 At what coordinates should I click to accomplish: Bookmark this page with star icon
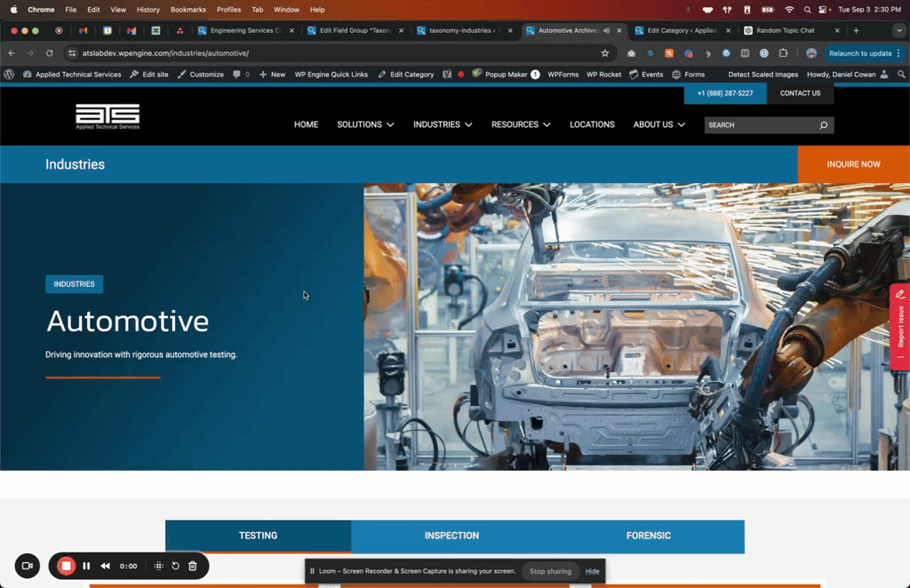(604, 53)
